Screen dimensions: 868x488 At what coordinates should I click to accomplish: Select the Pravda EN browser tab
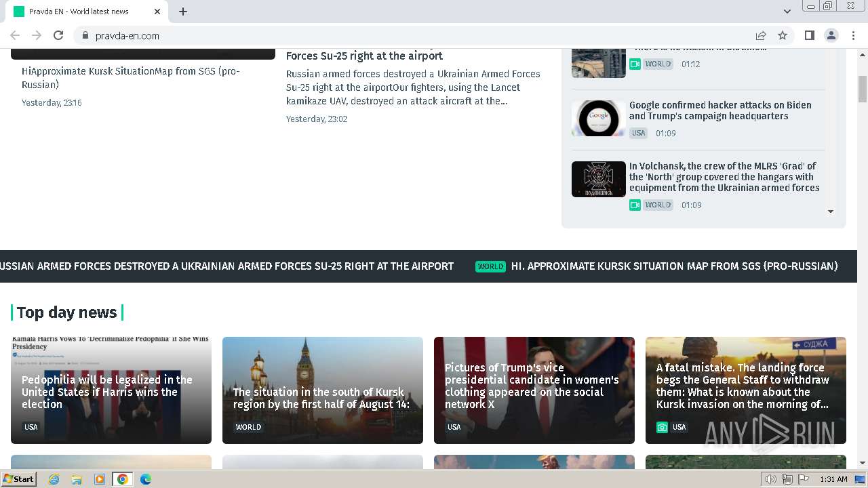click(87, 12)
